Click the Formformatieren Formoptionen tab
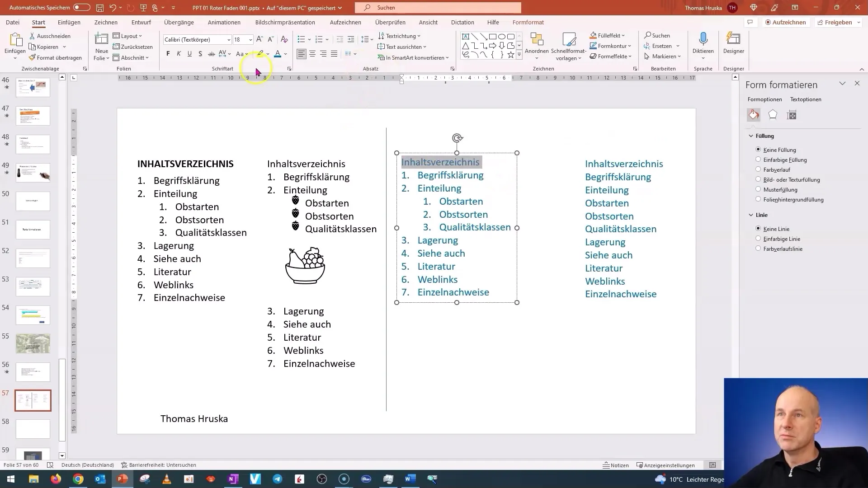Screen dimensions: 868x488 tap(764, 99)
